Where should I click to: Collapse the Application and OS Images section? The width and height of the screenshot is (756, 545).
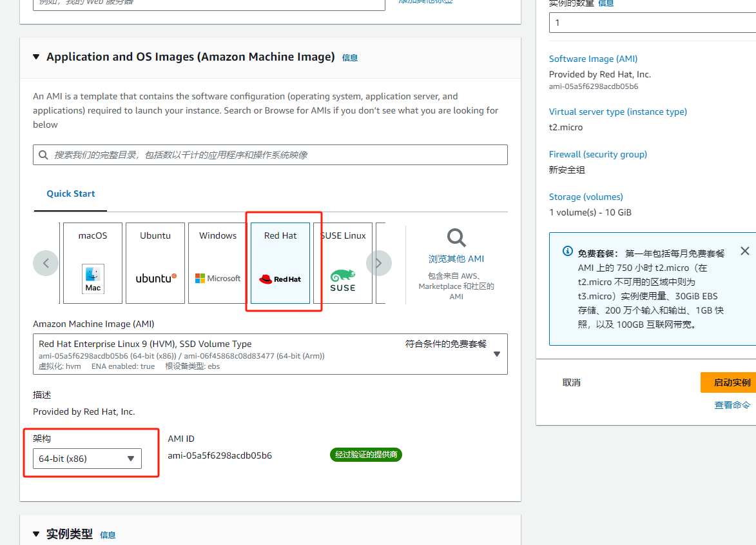pyautogui.click(x=36, y=57)
